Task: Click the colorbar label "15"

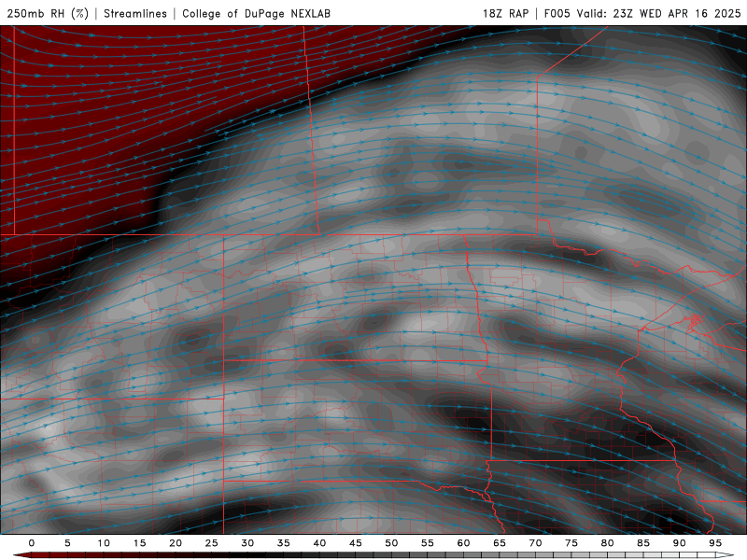Action: pos(139,543)
